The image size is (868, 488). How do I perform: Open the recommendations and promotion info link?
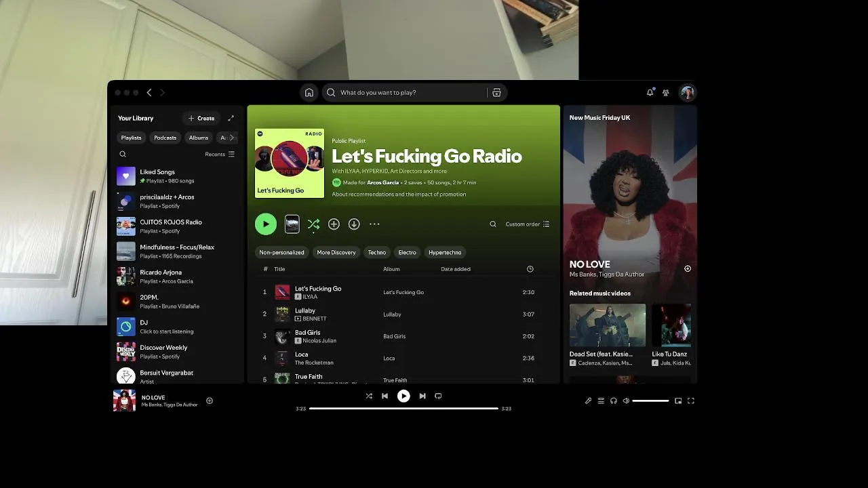[x=399, y=195]
